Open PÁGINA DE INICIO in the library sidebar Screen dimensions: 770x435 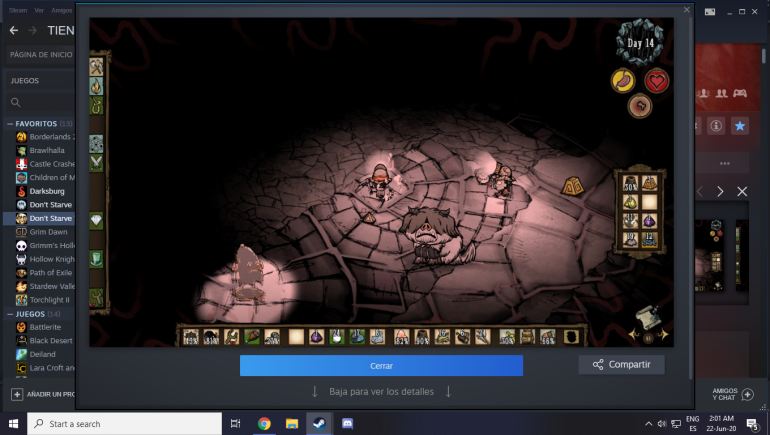pyautogui.click(x=41, y=54)
